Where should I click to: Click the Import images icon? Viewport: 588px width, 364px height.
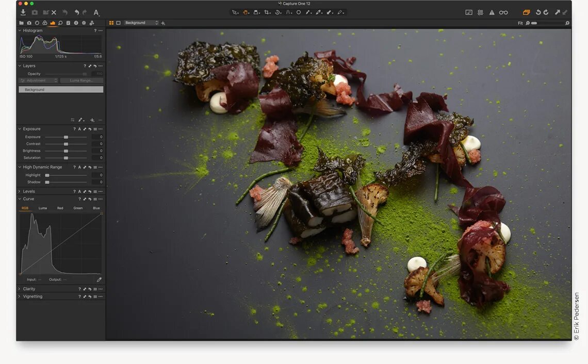[x=23, y=12]
